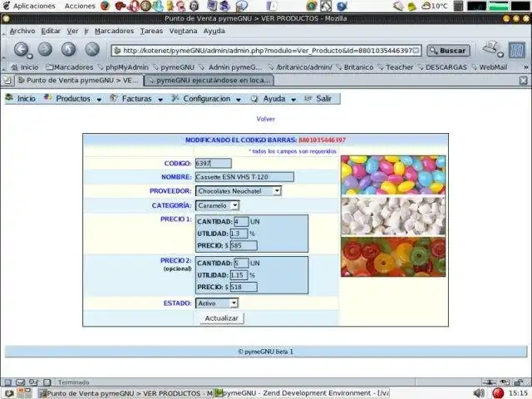Screen dimensions: 532x399
Task: Click the Print icon in the navigation toolbar
Action: click(x=492, y=48)
